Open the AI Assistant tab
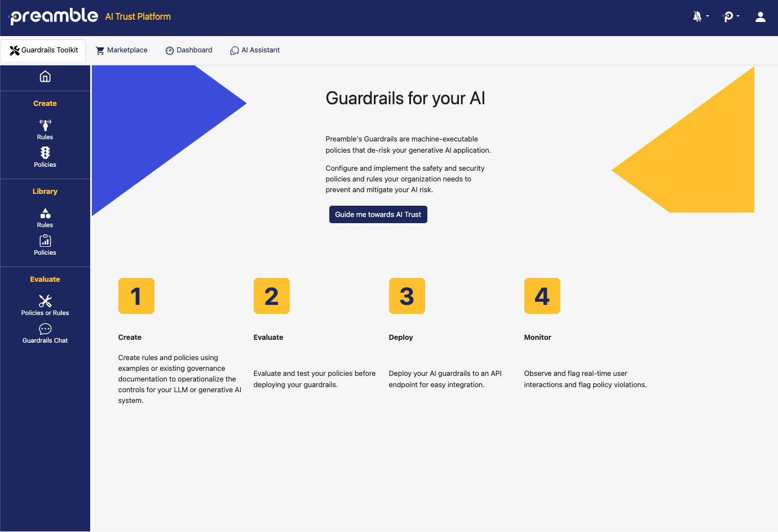Viewport: 778px width, 532px height. tap(255, 50)
